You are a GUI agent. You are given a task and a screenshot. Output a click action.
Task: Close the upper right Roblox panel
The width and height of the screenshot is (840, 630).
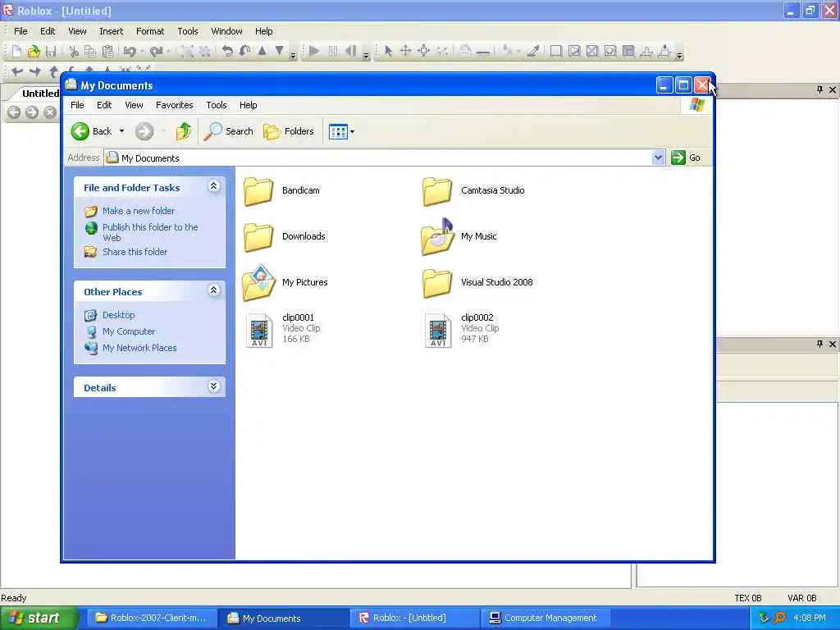click(x=832, y=90)
